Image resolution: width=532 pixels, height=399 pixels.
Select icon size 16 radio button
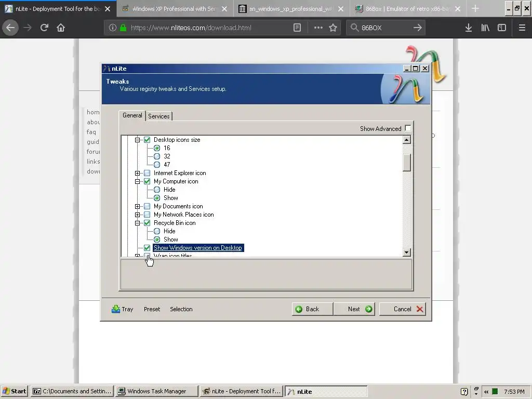pos(157,148)
